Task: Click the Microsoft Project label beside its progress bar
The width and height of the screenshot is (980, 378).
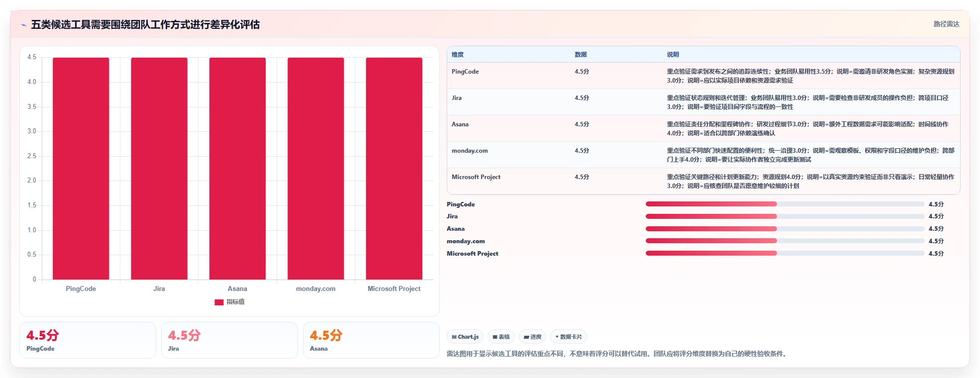Action: [473, 254]
